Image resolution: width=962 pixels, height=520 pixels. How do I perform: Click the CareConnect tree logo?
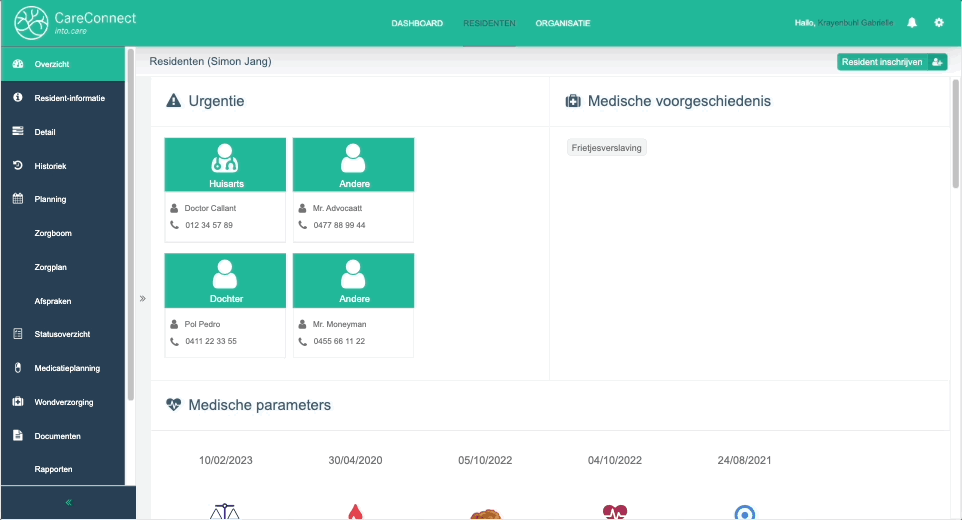click(31, 23)
